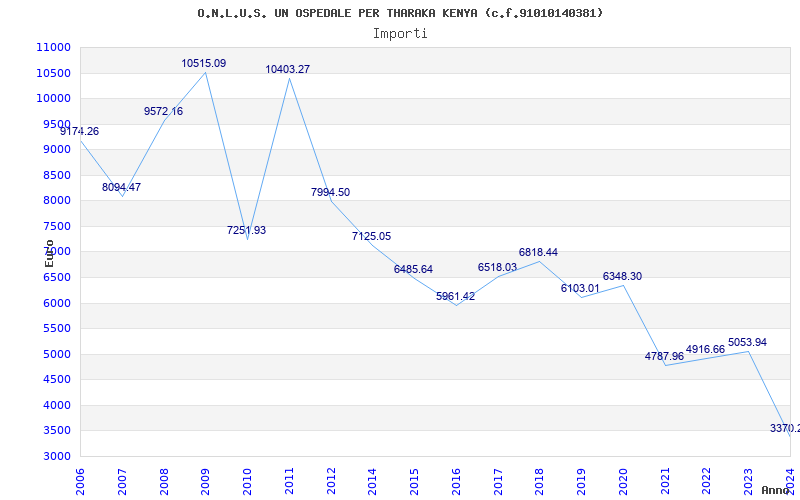Click the 'Importi' subtitle
The image size is (800, 500).
coord(400,34)
